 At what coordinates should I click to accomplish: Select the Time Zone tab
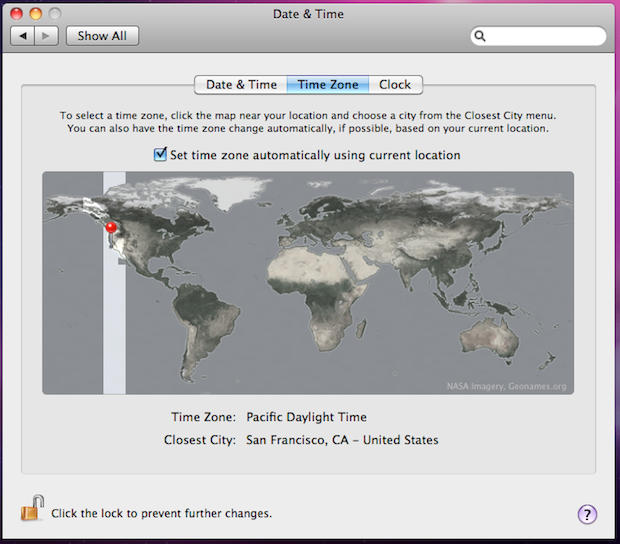[x=328, y=85]
